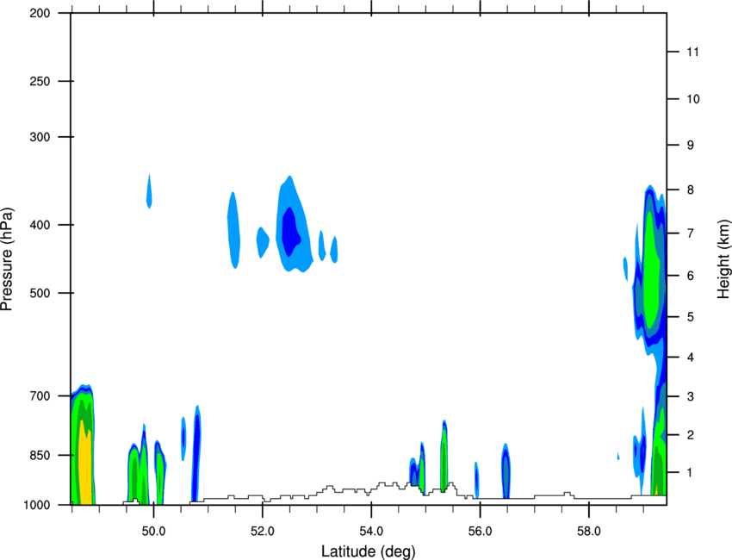Click the 2 km height label

coord(691,435)
